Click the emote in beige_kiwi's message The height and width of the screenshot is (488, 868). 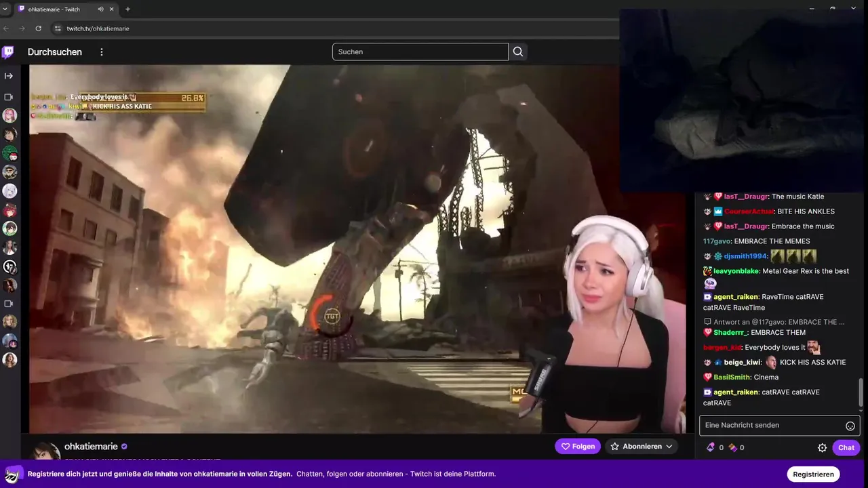[771, 362]
